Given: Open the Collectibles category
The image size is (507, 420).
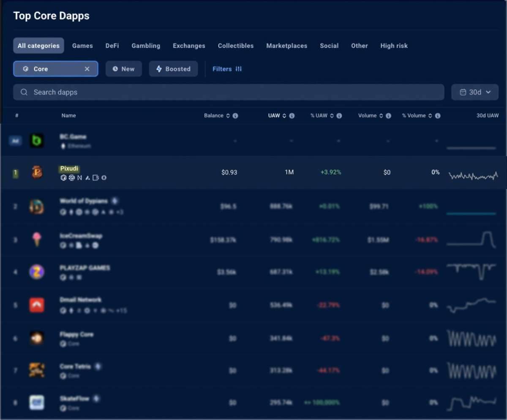Looking at the screenshot, I should [x=236, y=46].
